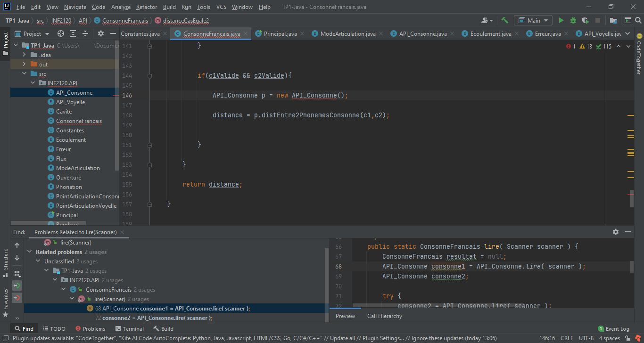Toggle the Terminal tool window
Viewport: 644px width, 343px height.
[x=130, y=328]
